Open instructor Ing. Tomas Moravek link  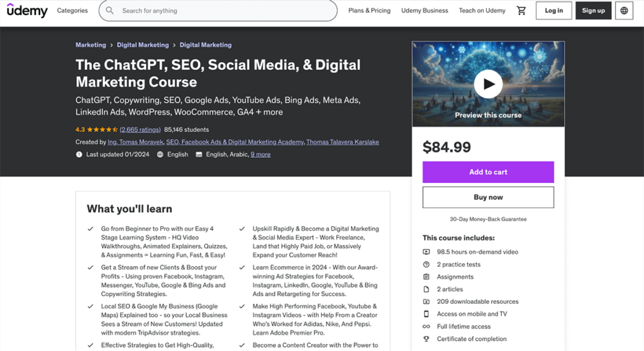[136, 142]
